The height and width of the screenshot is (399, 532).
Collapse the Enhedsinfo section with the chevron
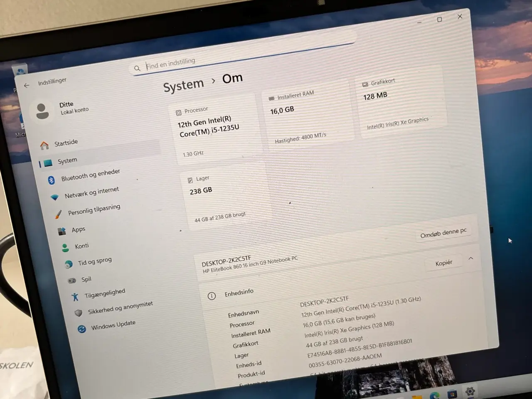[x=471, y=258]
